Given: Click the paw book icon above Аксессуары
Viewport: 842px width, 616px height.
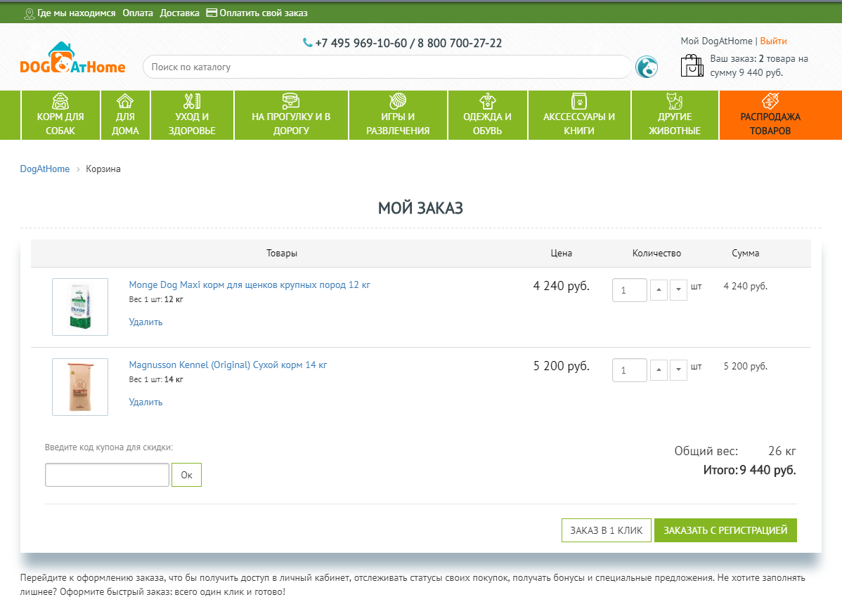Looking at the screenshot, I should point(579,101).
